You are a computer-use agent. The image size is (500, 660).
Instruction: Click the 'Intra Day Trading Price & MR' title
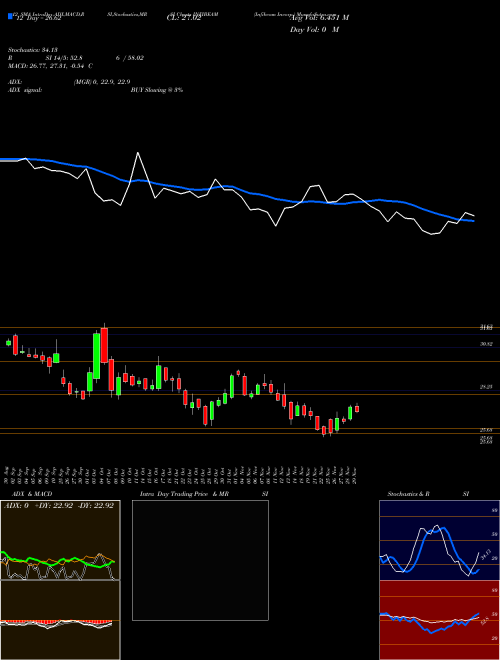tap(185, 494)
